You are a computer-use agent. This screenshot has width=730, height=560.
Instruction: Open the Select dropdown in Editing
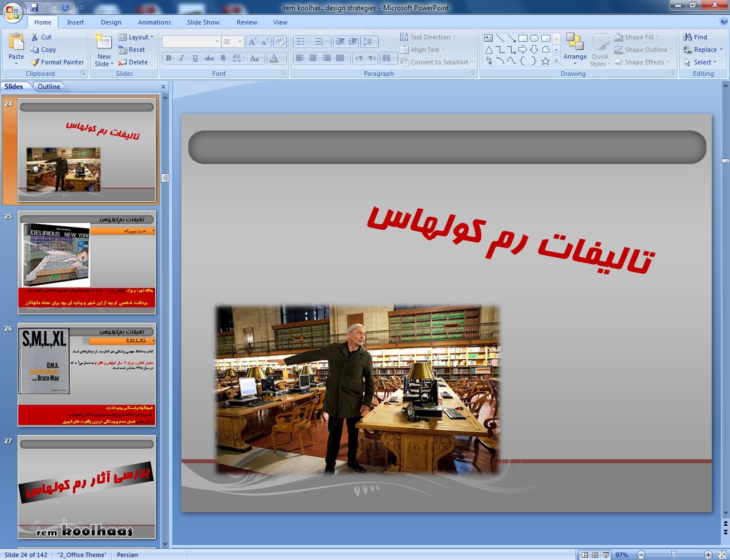coord(703,62)
